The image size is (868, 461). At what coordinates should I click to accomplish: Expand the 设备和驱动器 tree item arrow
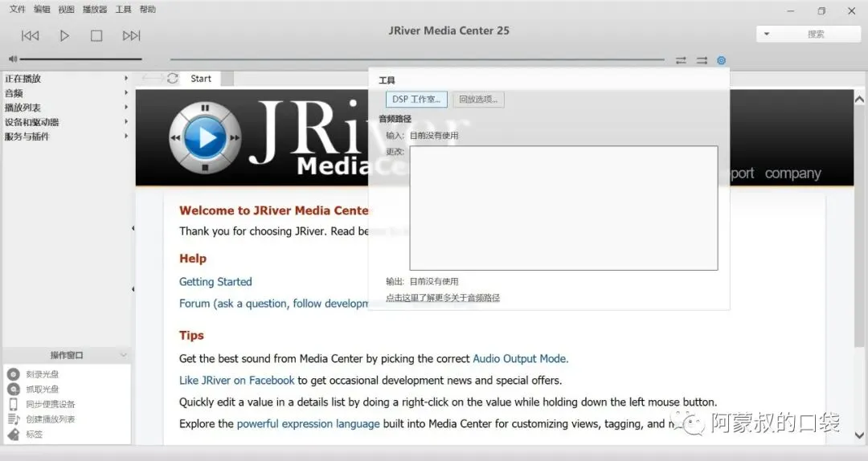tap(126, 122)
